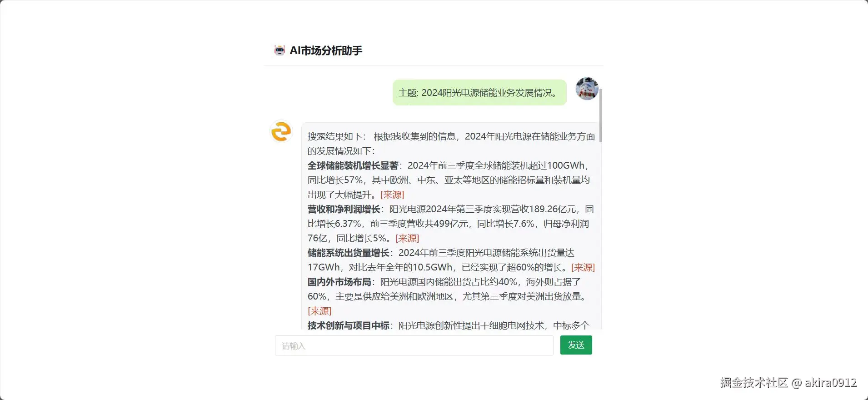
Task: Click the robot icon beside AI市场分析助手
Action: pyautogui.click(x=279, y=50)
